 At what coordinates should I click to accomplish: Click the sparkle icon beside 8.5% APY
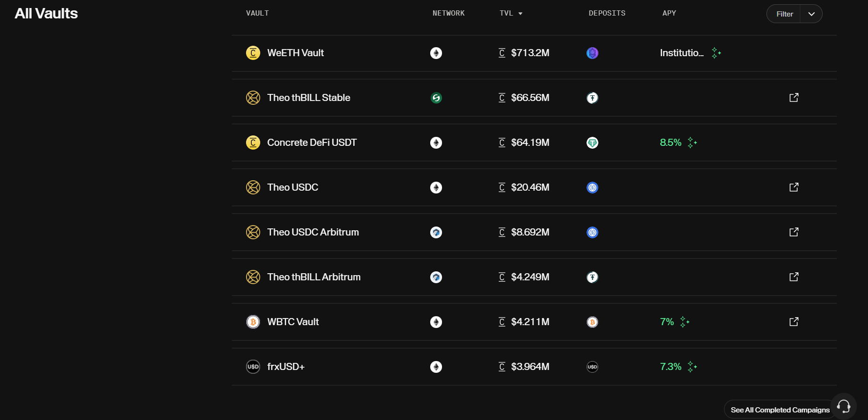click(x=692, y=143)
